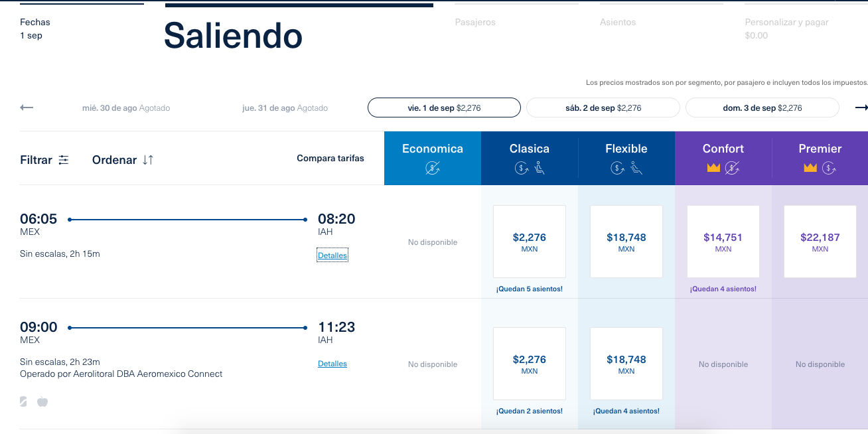Go to next dates with right arrow
Screen dimensions: 868x434
(x=861, y=108)
